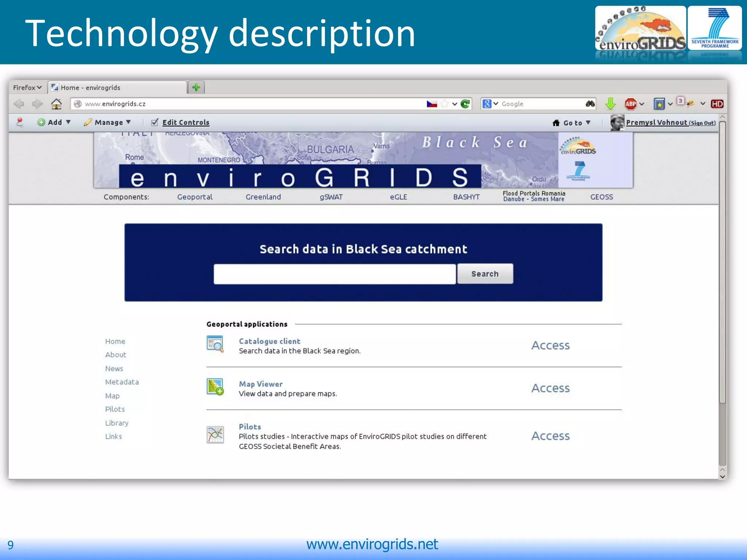
Task: Open the Pilots title link
Action: pos(250,427)
